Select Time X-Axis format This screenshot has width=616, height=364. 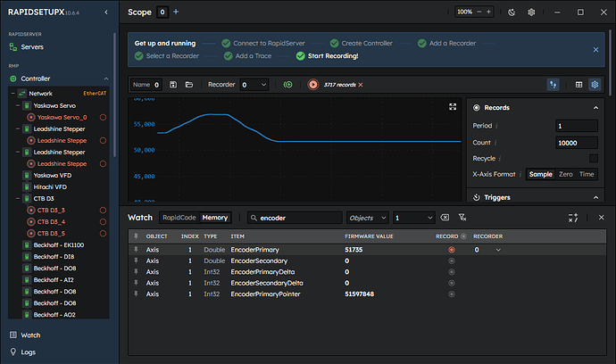587,174
